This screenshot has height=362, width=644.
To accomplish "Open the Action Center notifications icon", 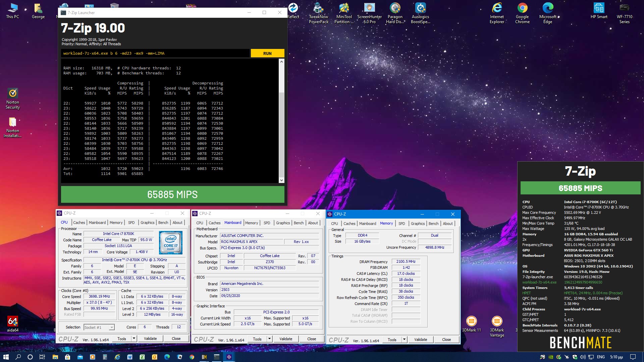I will pos(633,357).
